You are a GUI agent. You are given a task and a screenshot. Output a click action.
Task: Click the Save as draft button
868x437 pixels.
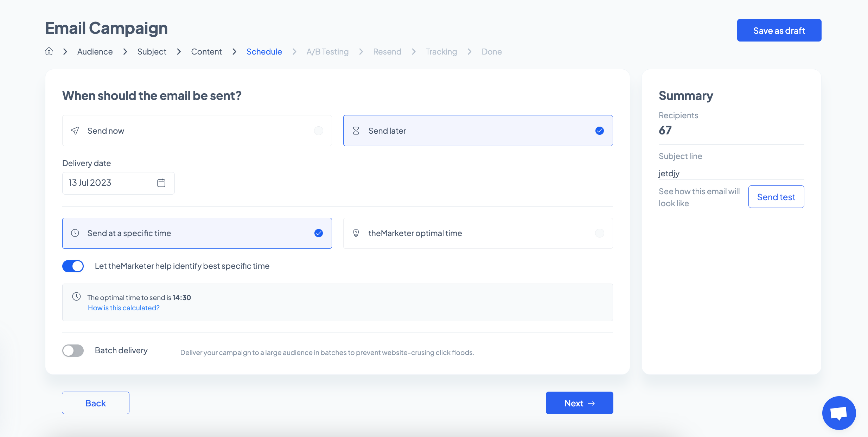pyautogui.click(x=779, y=31)
